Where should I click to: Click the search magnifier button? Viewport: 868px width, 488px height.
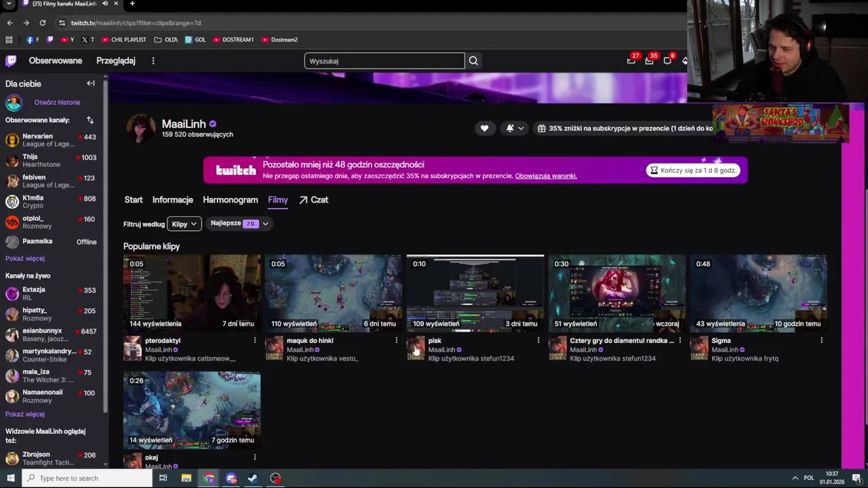pos(473,61)
